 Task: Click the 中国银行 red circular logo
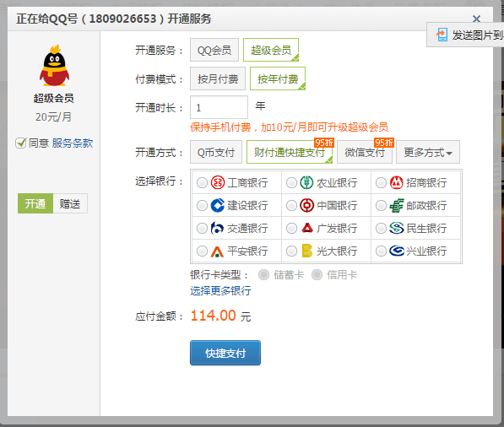(306, 205)
